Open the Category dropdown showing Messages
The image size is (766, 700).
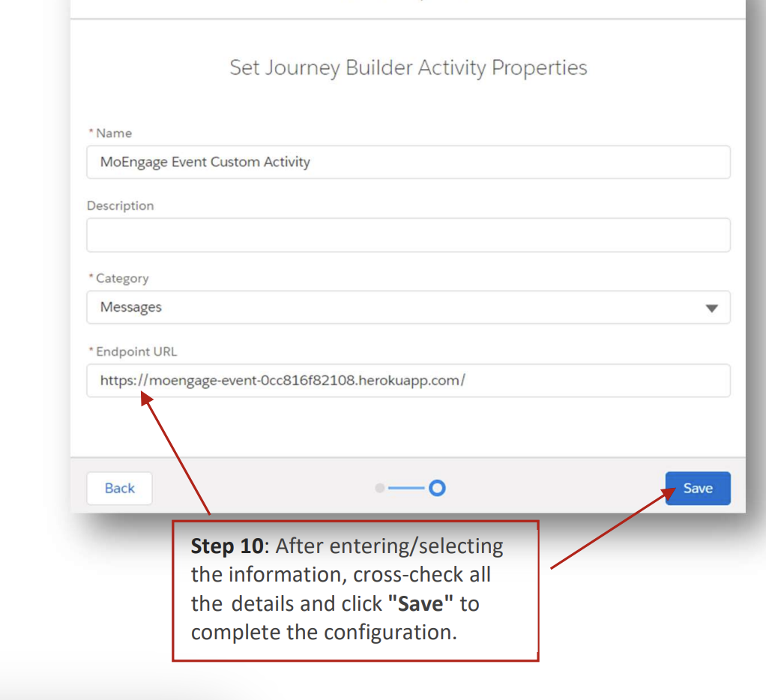click(408, 307)
